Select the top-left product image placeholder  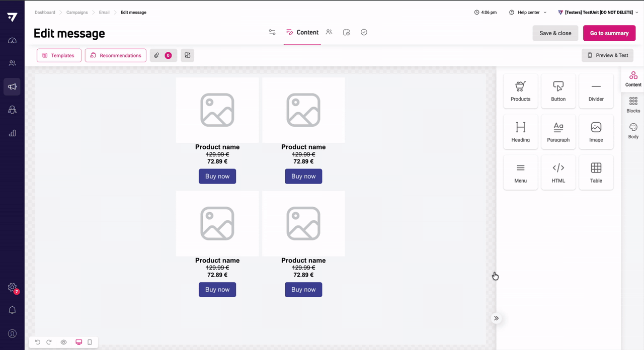click(217, 110)
